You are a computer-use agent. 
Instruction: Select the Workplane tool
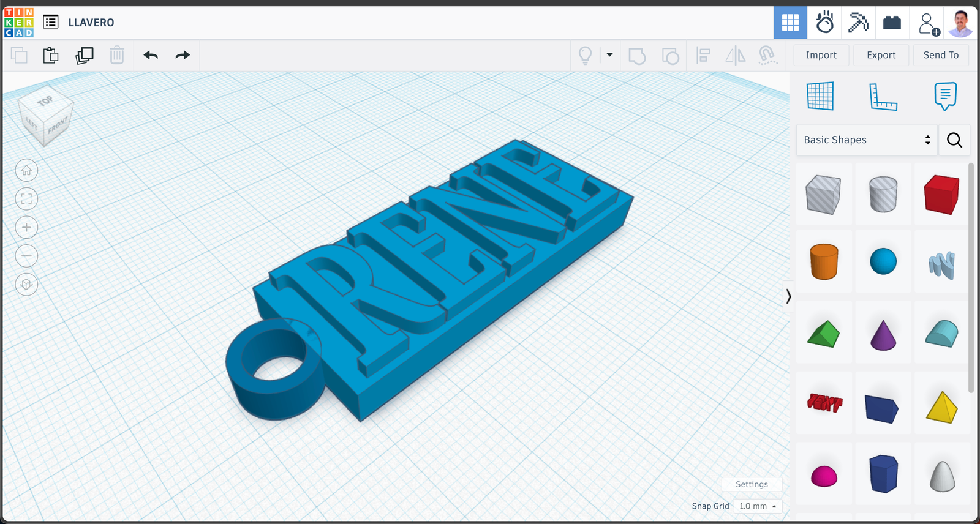click(x=820, y=96)
